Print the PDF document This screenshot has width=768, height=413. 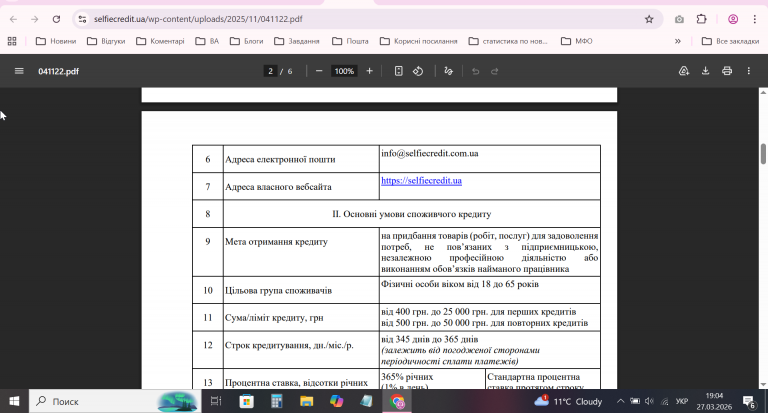coord(727,71)
